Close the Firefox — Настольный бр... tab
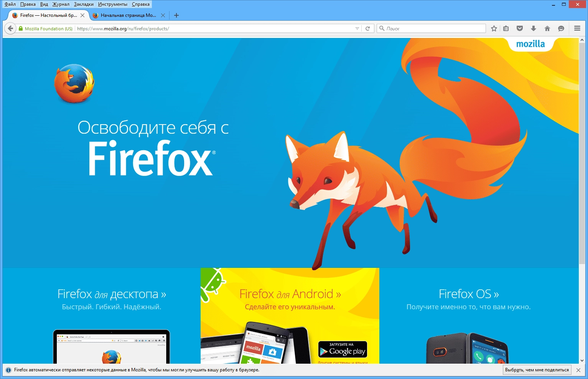The width and height of the screenshot is (588, 379). 82,15
